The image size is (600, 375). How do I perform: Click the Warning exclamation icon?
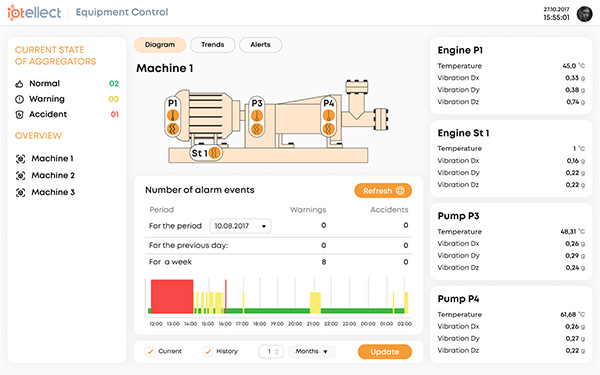19,99
